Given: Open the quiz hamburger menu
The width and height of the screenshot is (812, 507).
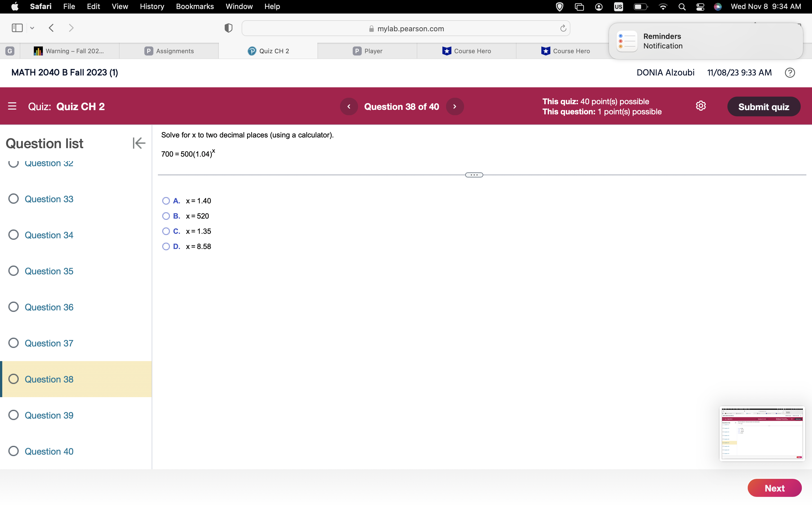Looking at the screenshot, I should [x=12, y=106].
